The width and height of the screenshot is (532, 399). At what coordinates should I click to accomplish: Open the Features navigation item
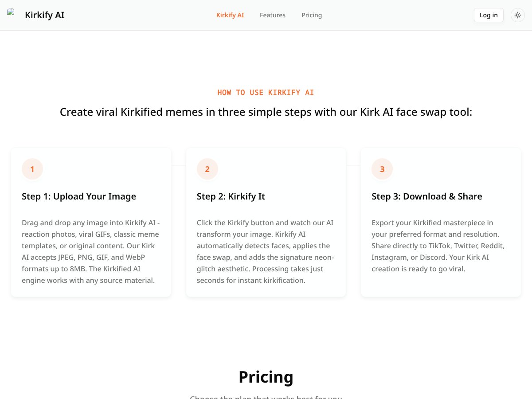point(272,15)
